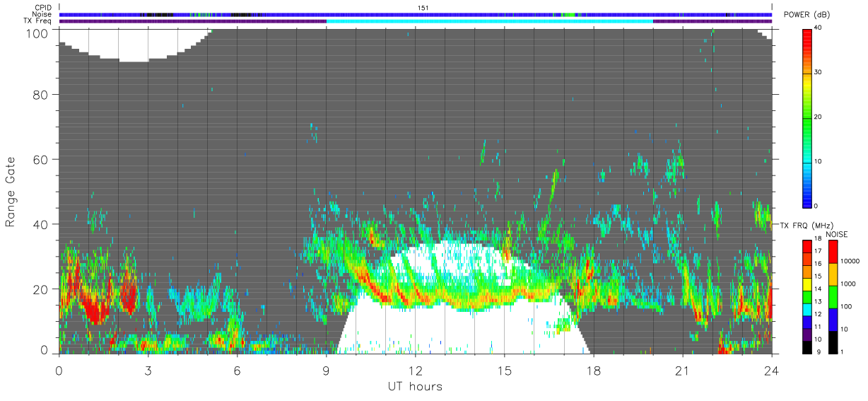Image resolution: width=868 pixels, height=401 pixels.
Task: Click the TX Freq row label
Action: [37, 21]
